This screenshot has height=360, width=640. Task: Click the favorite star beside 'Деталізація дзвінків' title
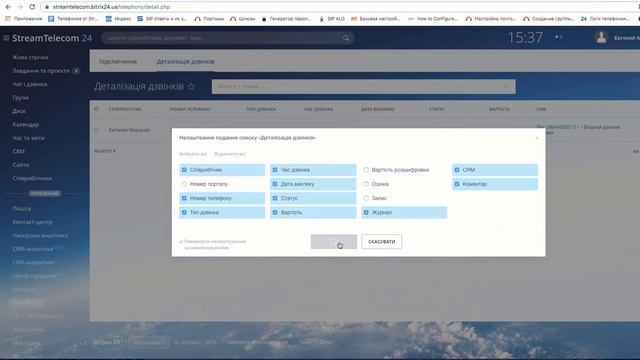191,87
